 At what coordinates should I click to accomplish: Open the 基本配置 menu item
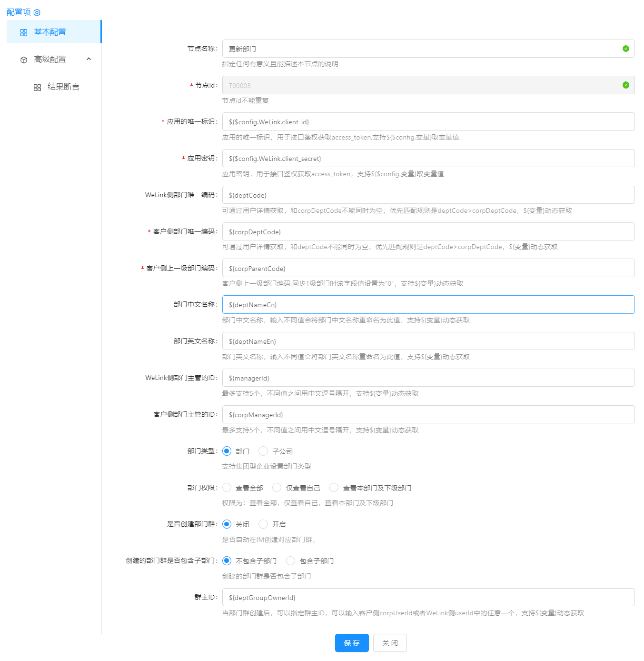point(50,32)
